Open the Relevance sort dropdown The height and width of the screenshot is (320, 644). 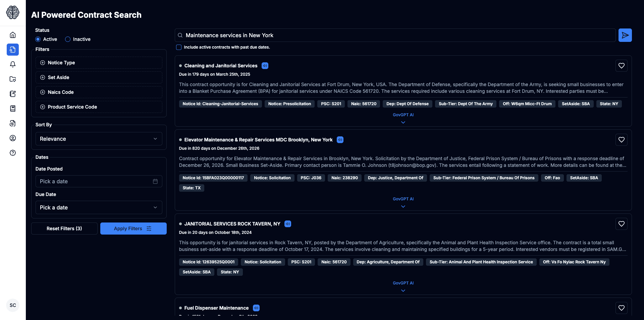(x=99, y=139)
